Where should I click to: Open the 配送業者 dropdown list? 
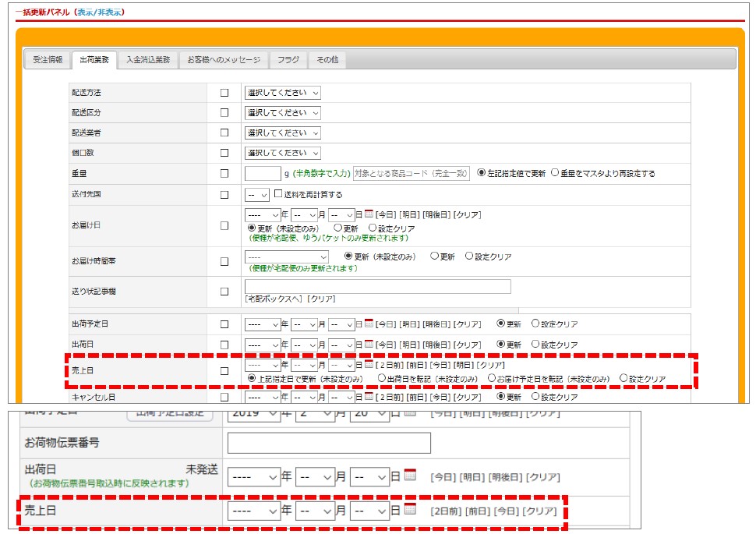282,133
